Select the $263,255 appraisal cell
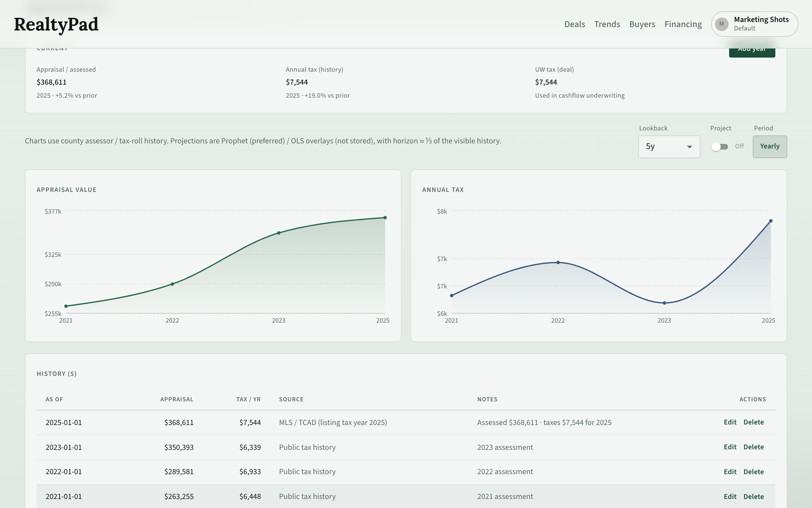The image size is (812, 508). [179, 497]
